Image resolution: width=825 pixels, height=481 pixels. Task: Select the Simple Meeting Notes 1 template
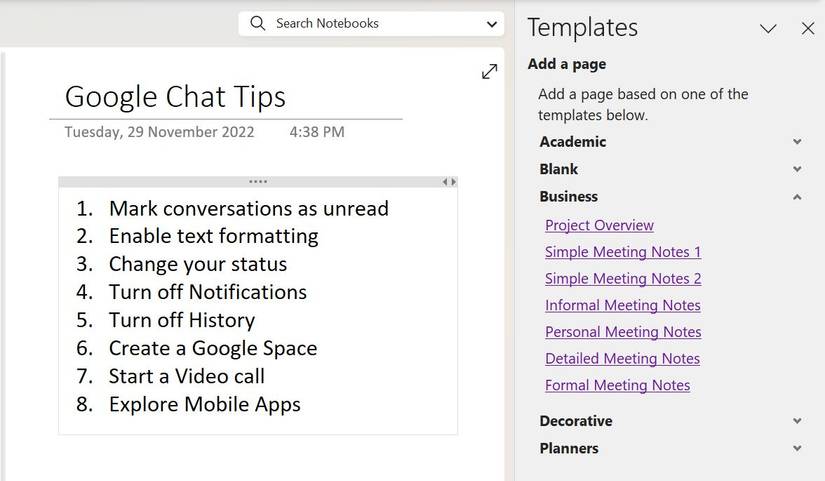[622, 252]
